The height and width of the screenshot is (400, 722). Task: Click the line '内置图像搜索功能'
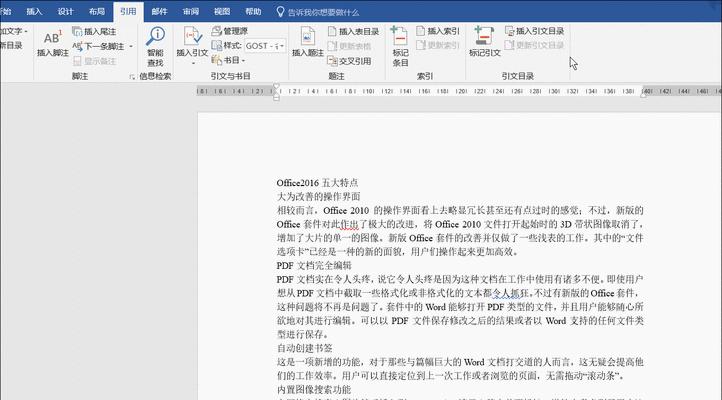tap(314, 389)
